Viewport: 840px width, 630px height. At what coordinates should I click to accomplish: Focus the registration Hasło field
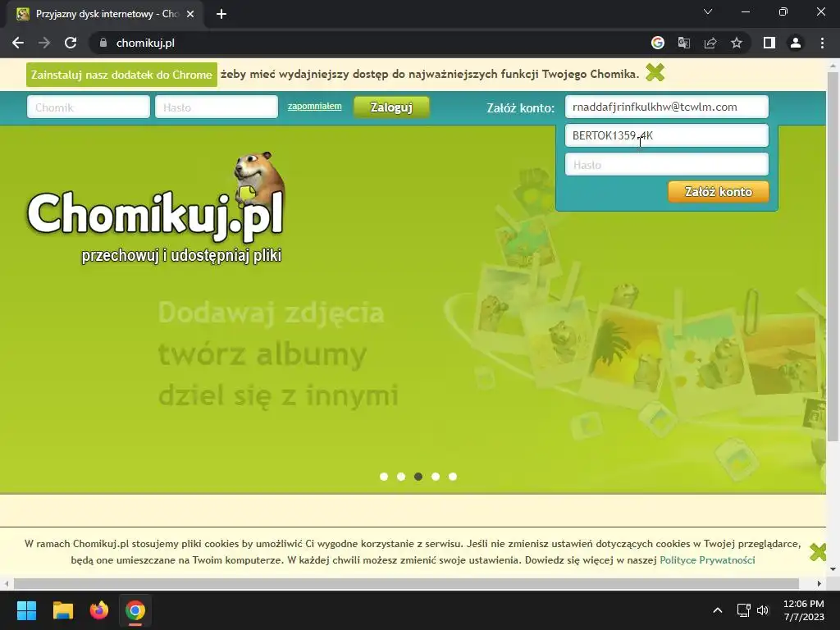(666, 164)
